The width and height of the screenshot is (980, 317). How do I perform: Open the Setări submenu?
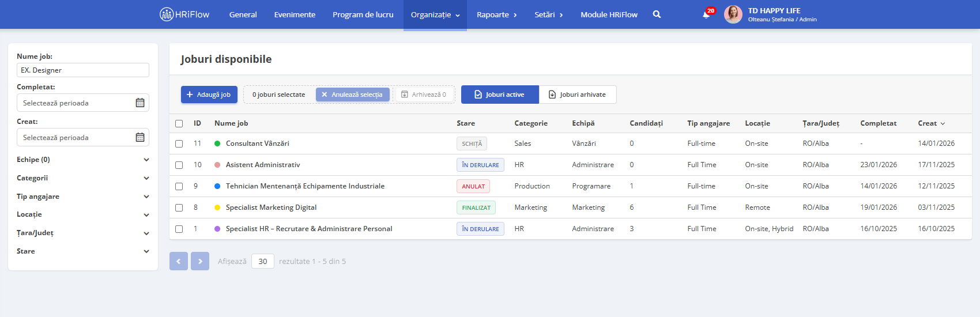[549, 14]
